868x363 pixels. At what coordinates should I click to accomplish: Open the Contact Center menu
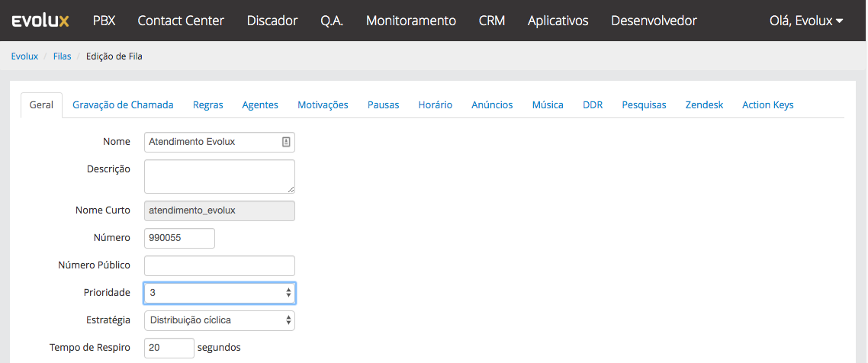point(181,21)
